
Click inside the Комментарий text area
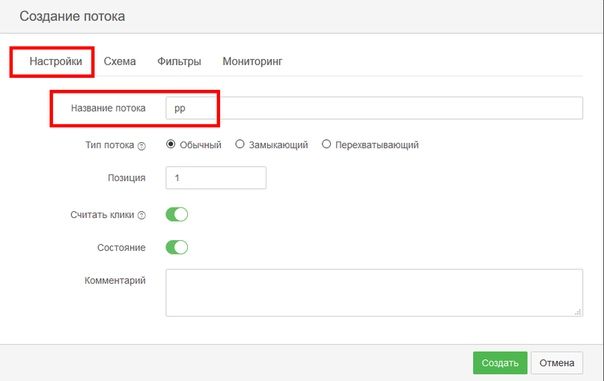(374, 293)
